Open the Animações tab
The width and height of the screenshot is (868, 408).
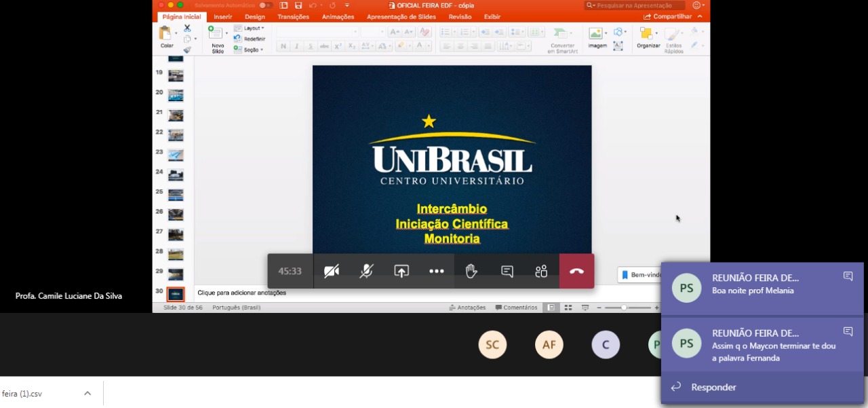tap(338, 17)
